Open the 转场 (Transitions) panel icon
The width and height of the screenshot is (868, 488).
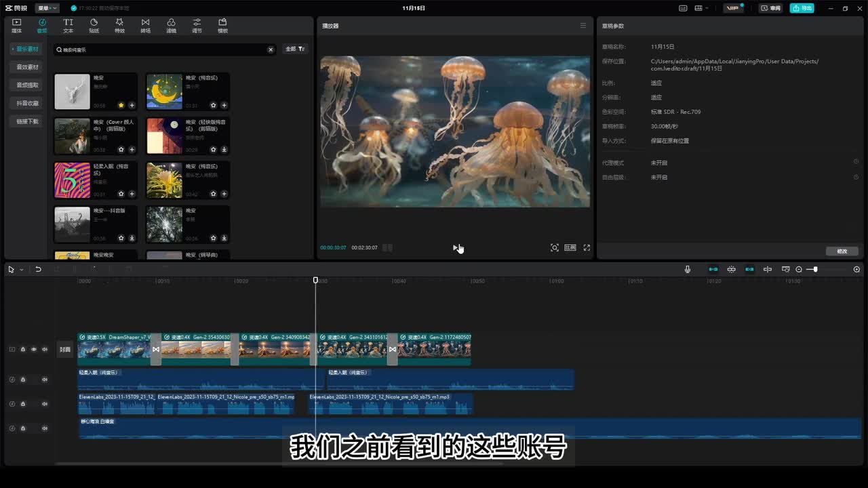(x=145, y=26)
